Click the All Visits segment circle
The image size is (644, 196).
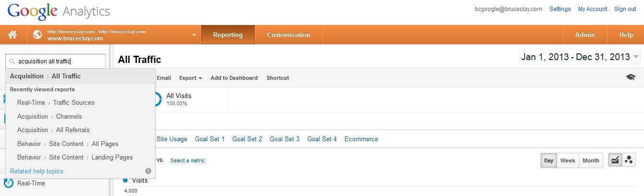pos(155,99)
